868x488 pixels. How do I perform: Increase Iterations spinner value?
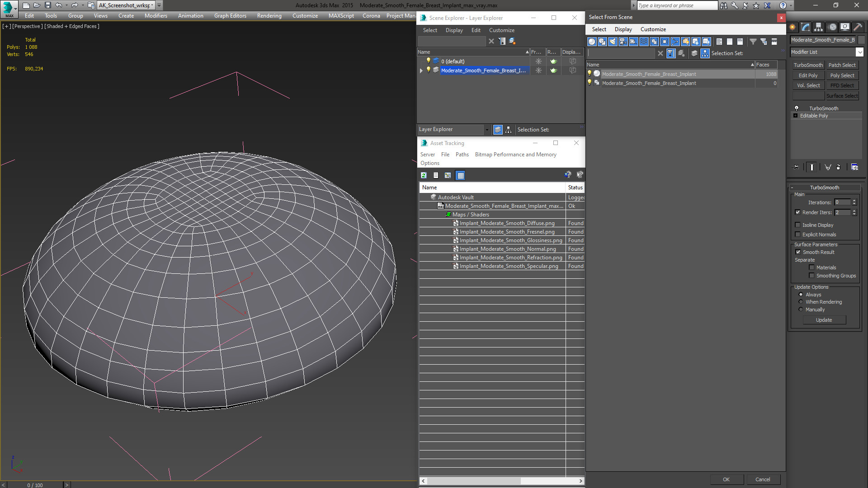click(x=854, y=201)
